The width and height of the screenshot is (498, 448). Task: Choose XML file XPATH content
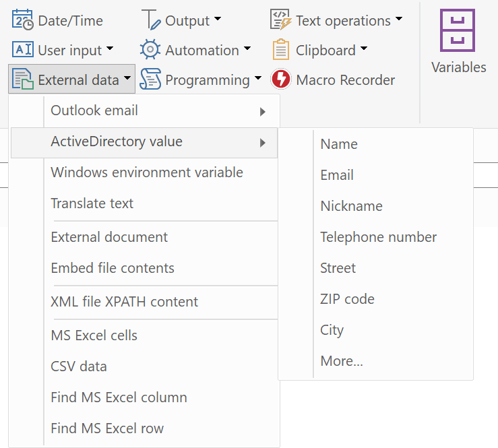pyautogui.click(x=144, y=302)
